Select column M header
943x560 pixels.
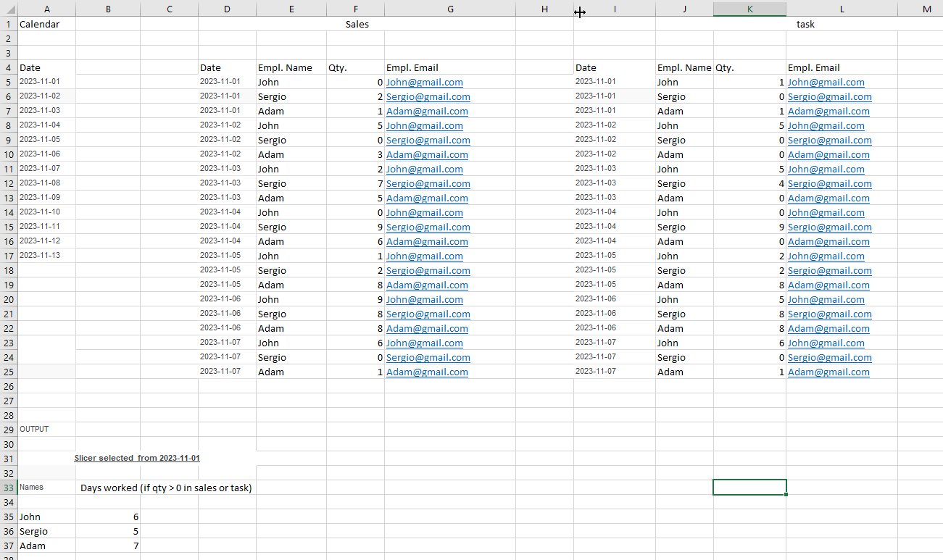pyautogui.click(x=921, y=9)
